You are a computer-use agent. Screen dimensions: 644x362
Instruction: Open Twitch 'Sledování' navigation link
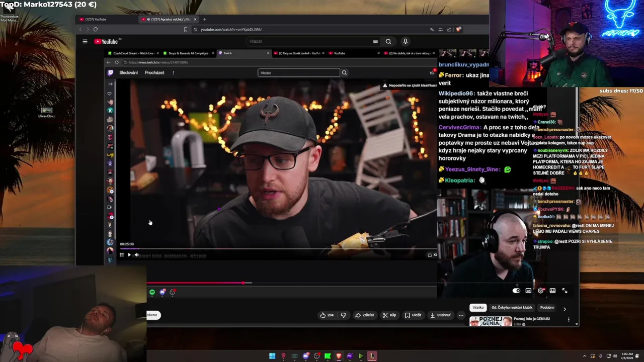[x=128, y=72]
